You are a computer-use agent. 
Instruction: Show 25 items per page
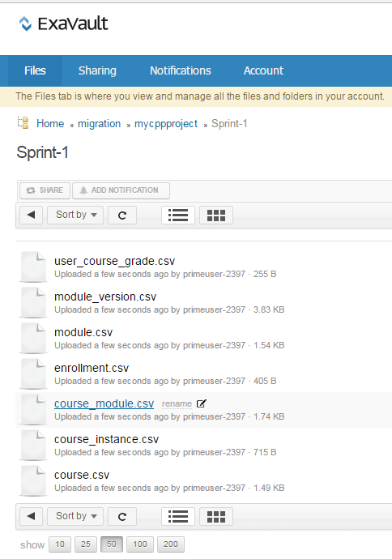tap(86, 544)
